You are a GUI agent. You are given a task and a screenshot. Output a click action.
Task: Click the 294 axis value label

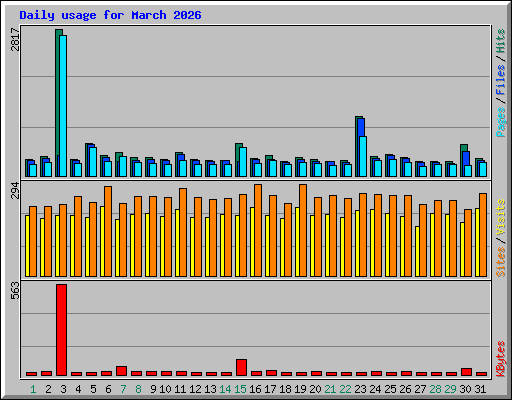pos(15,191)
